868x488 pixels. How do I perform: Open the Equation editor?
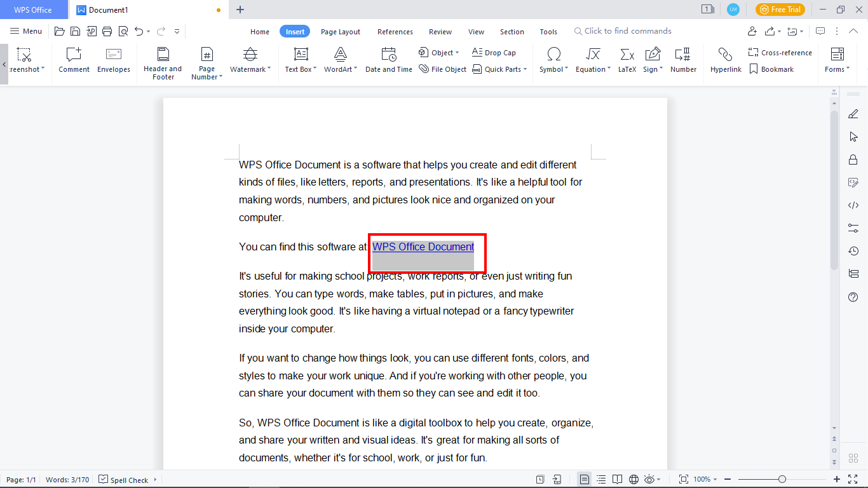pos(590,60)
